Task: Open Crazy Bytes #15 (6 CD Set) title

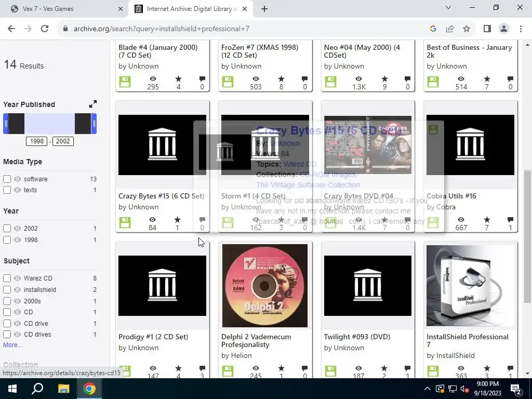Action: [161, 196]
